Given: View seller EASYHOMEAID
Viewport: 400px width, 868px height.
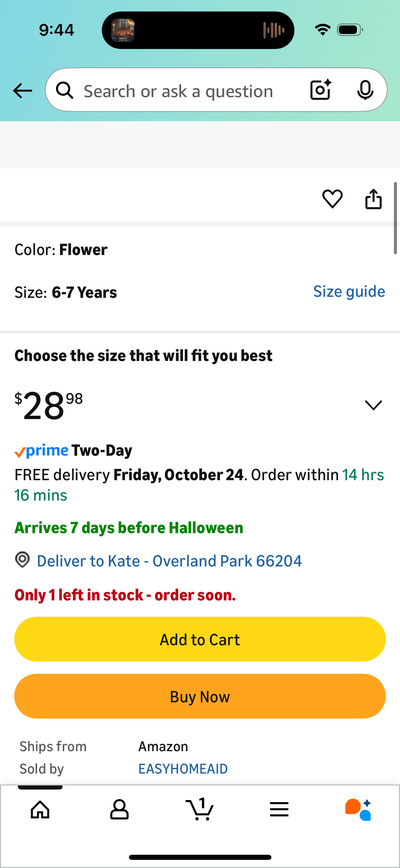Looking at the screenshot, I should [x=183, y=769].
